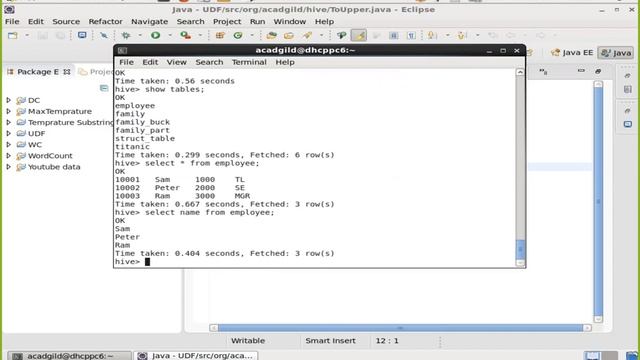Expand the Youtube data project node
This screenshot has height=360, width=640.
[x=9, y=167]
